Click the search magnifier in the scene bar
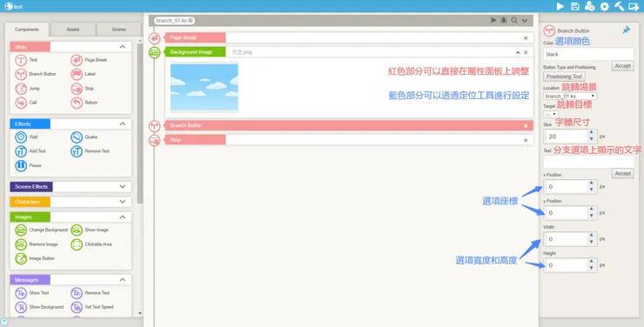The height and width of the screenshot is (327, 644). 514,20
